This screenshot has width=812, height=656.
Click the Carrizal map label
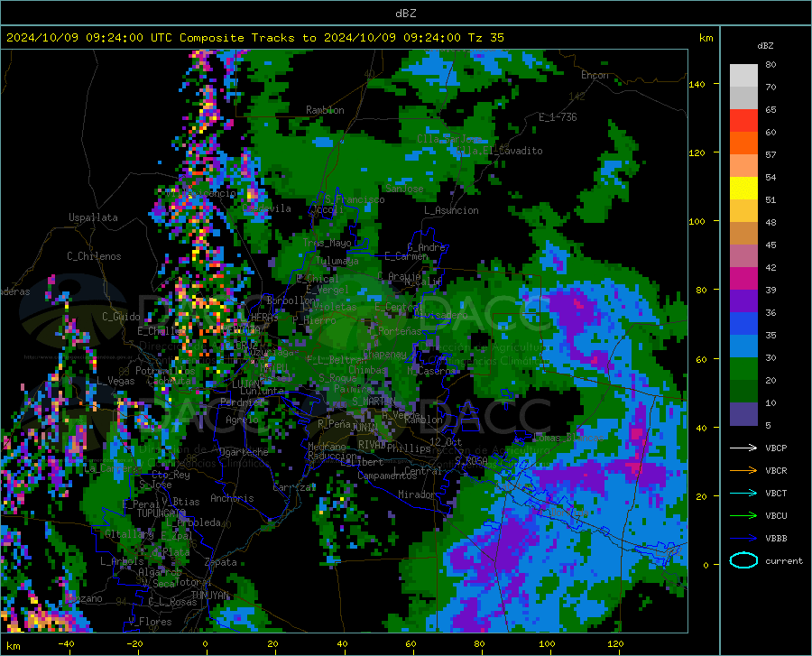(x=293, y=487)
